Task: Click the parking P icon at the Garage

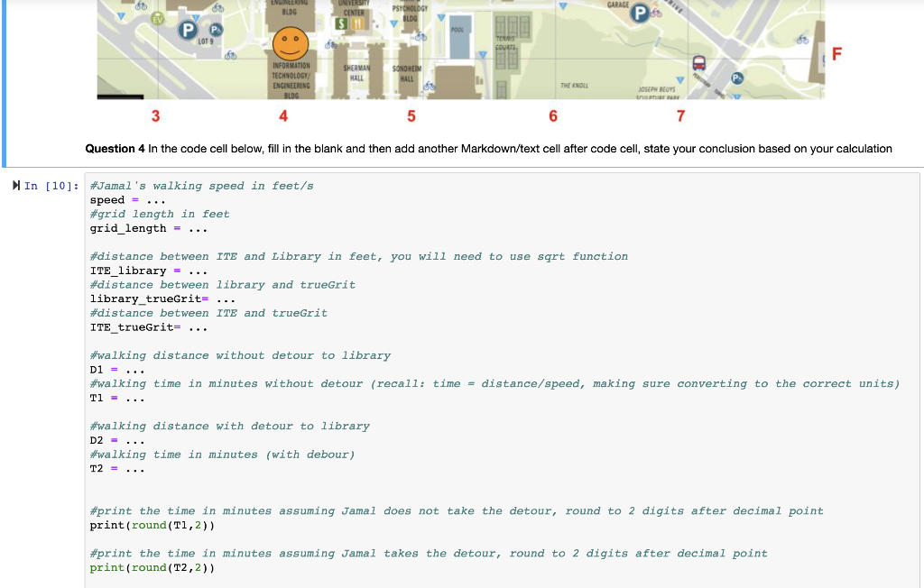Action: coord(640,14)
